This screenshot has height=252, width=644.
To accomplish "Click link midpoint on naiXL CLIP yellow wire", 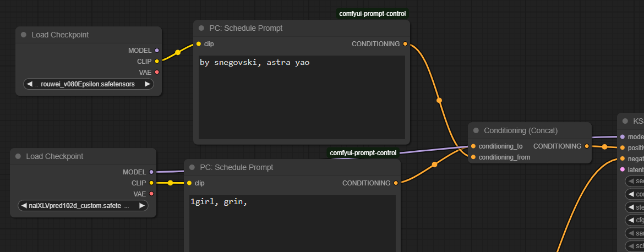I will [170, 183].
